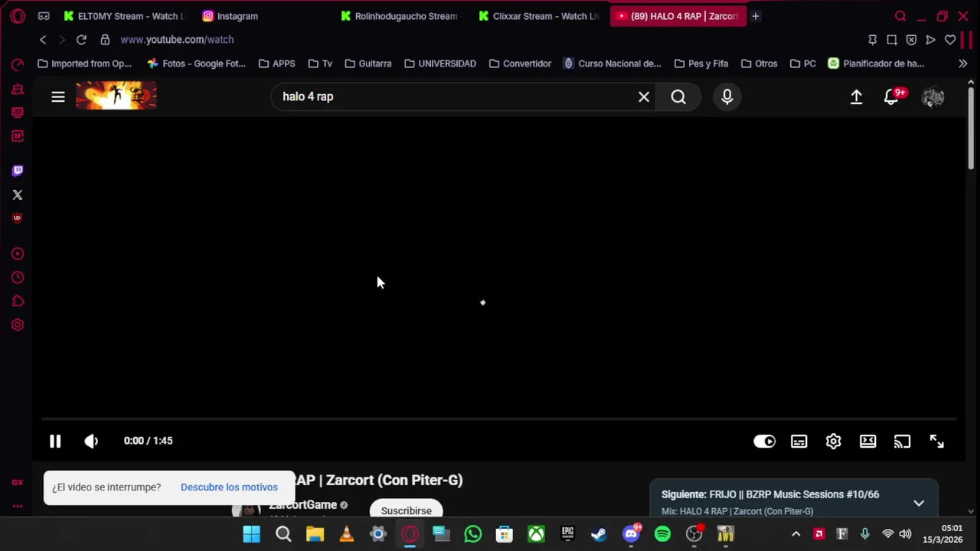Enter fullscreen video mode

coord(936,442)
